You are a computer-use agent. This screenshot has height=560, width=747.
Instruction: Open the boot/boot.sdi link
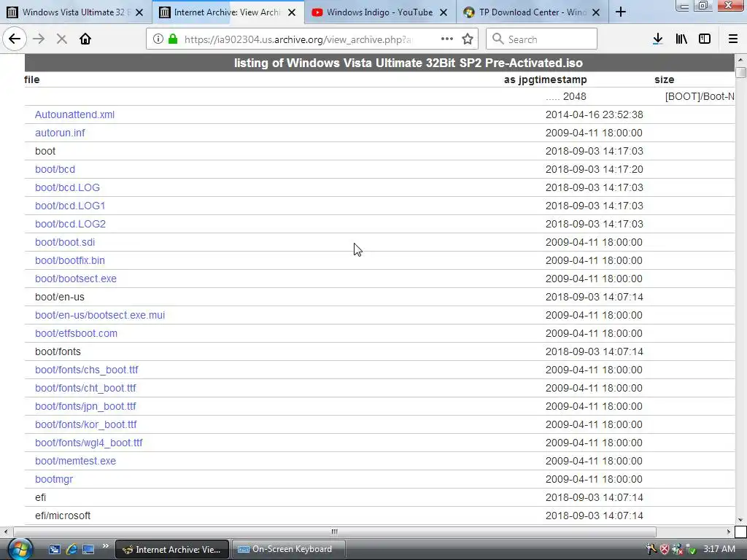tap(65, 242)
